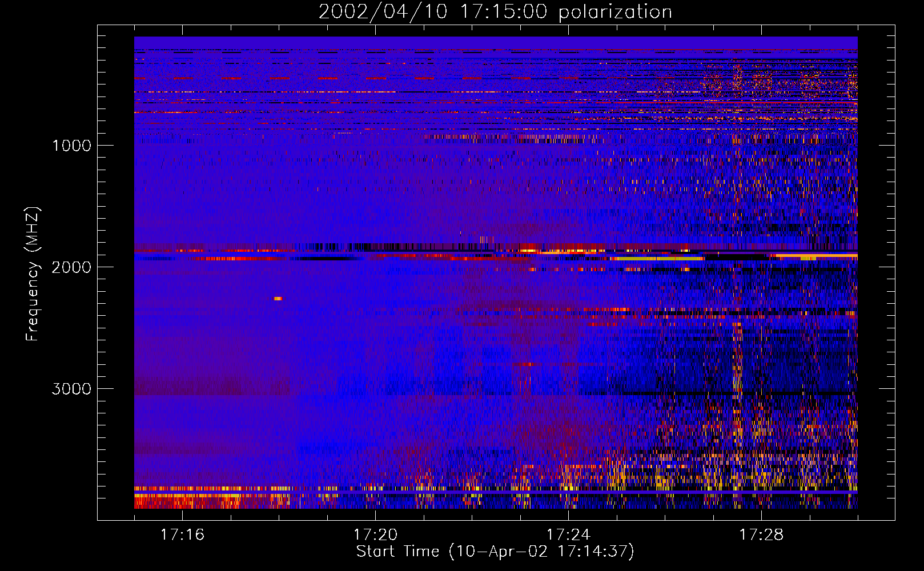Viewport: 924px width, 571px height.
Task: Click the 17:24 time tick label
Action: [568, 534]
